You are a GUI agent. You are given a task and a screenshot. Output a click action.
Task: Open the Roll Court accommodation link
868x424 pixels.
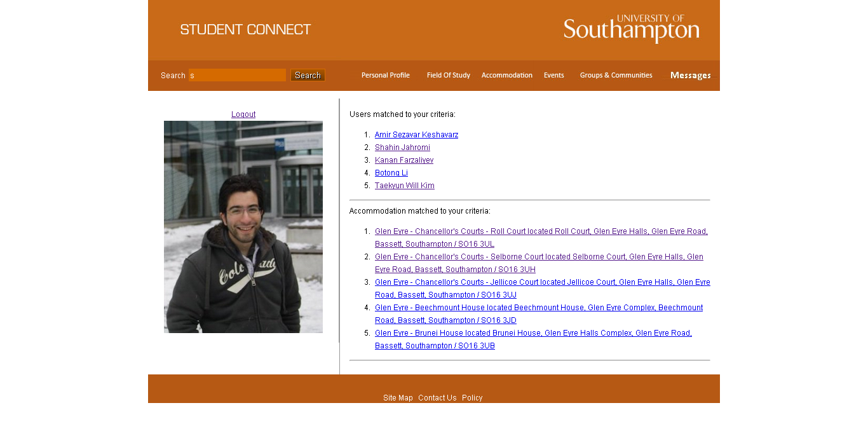(x=541, y=231)
